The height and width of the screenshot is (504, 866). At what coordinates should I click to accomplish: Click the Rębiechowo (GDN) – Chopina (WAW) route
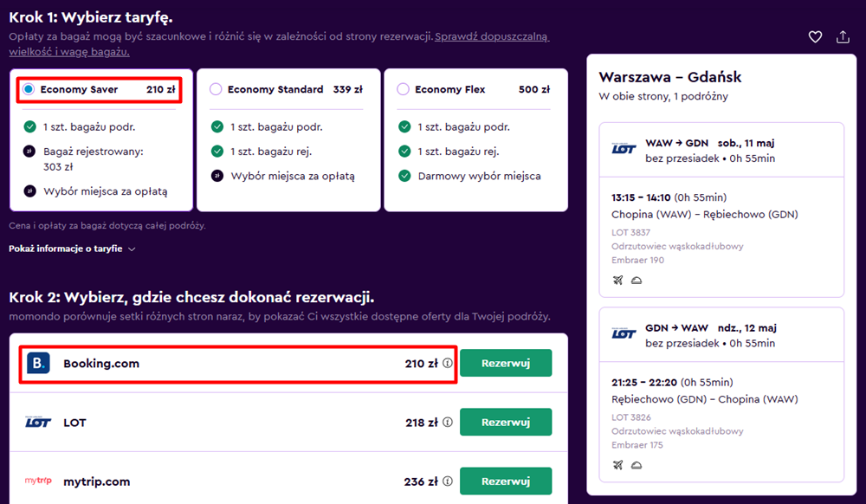tap(705, 399)
